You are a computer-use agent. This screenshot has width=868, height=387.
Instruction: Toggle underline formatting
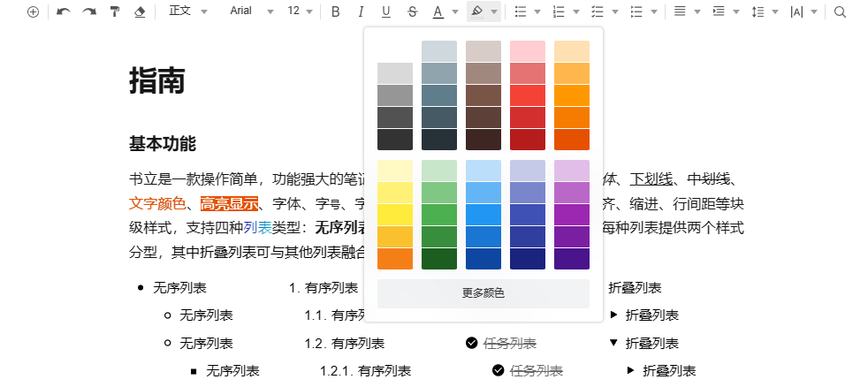coord(386,11)
